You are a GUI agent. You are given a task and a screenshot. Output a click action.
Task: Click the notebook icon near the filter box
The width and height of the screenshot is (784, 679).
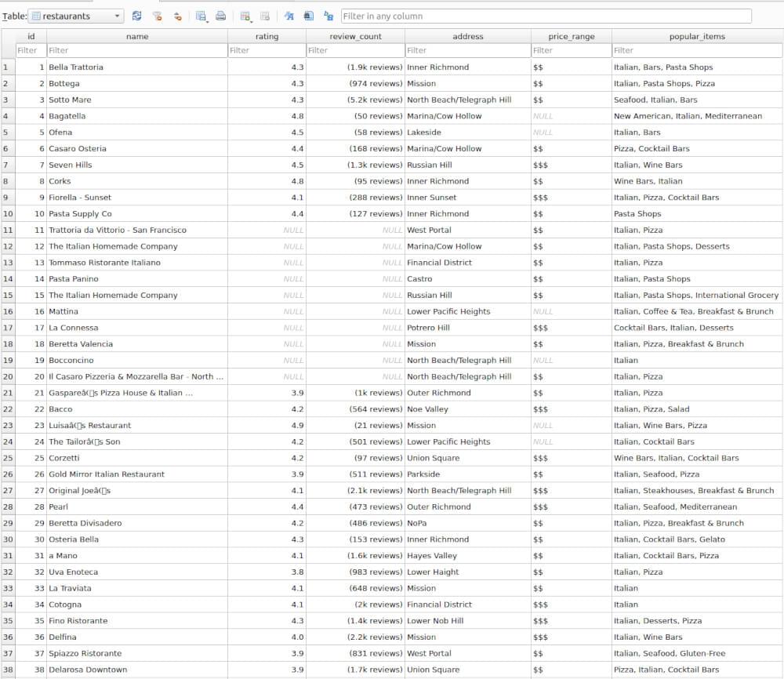pos(309,16)
